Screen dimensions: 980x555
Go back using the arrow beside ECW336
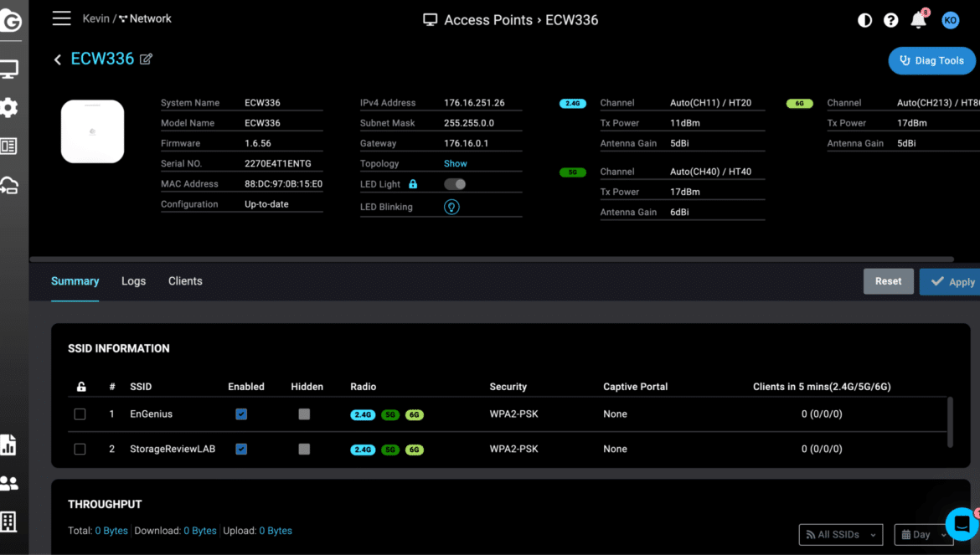pyautogui.click(x=58, y=59)
